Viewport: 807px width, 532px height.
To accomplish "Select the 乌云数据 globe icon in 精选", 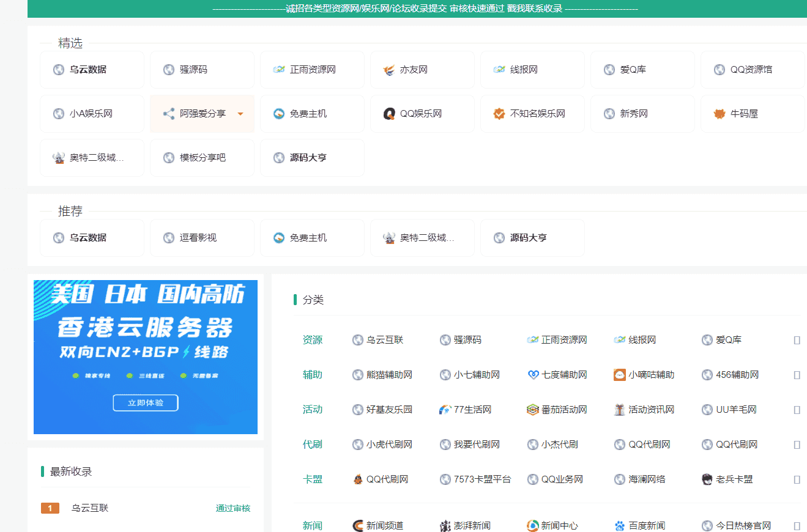I will (57, 70).
